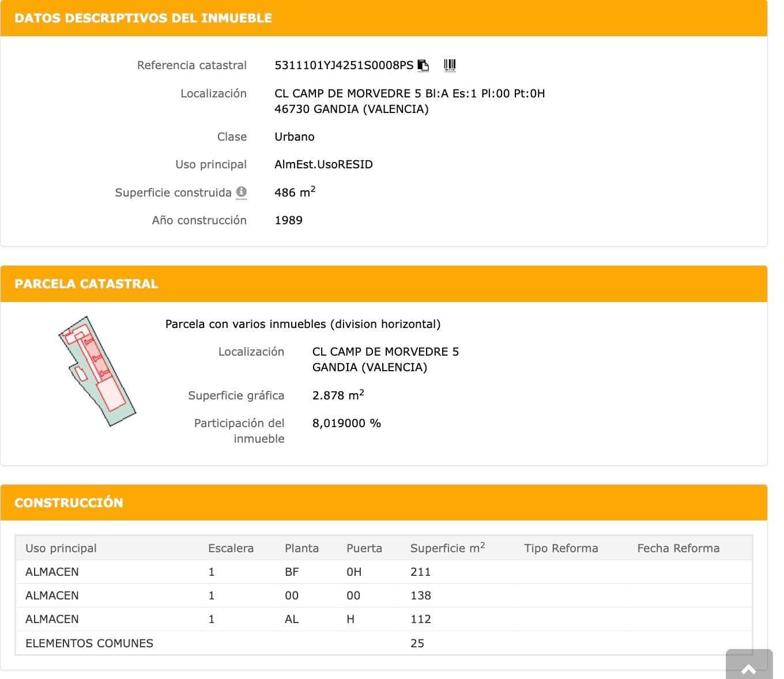Image resolution: width=784 pixels, height=679 pixels.
Task: Select the Planta column header
Action: point(301,548)
